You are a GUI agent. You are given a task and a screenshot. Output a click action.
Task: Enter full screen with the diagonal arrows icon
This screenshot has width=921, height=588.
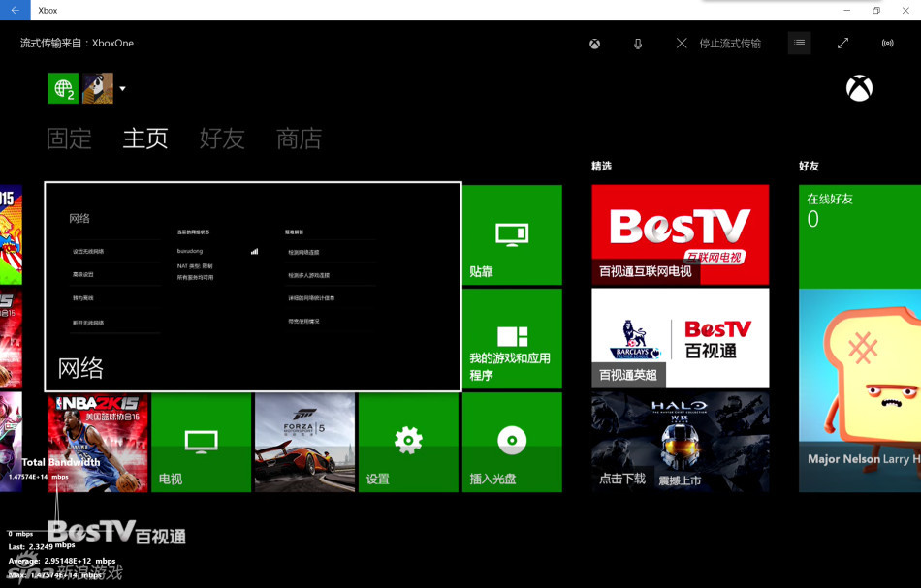(x=842, y=43)
